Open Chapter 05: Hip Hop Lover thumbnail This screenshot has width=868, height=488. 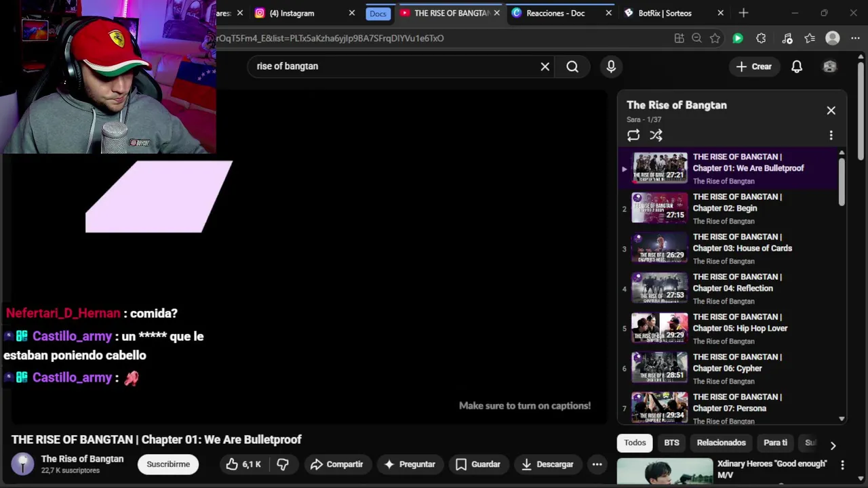[x=659, y=328]
